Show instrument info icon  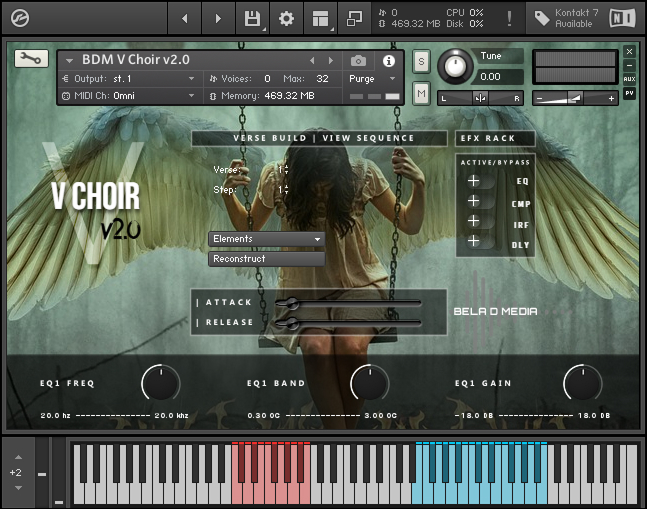388,61
